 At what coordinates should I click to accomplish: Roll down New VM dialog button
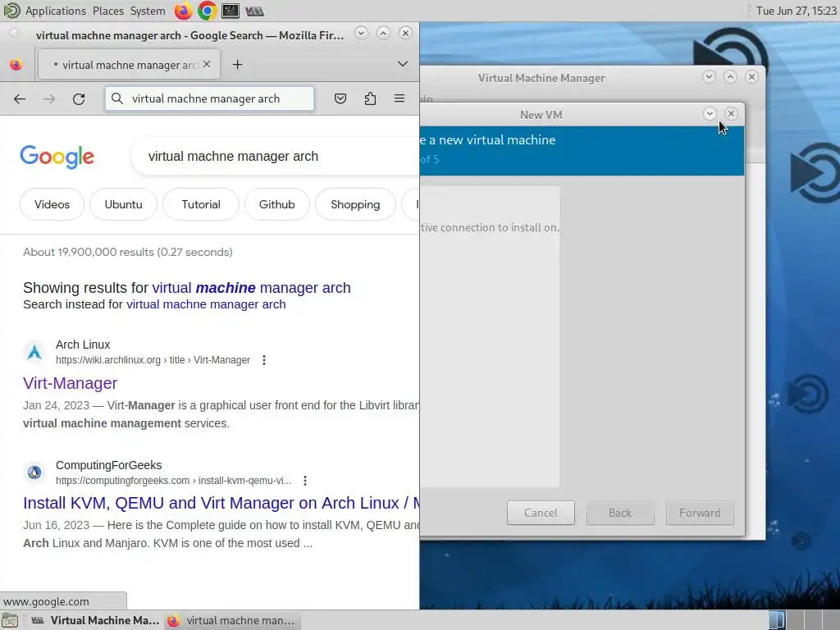pyautogui.click(x=710, y=113)
